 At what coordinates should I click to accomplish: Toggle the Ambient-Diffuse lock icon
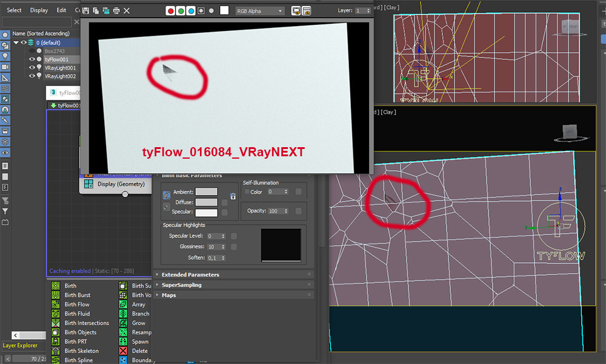point(233,196)
